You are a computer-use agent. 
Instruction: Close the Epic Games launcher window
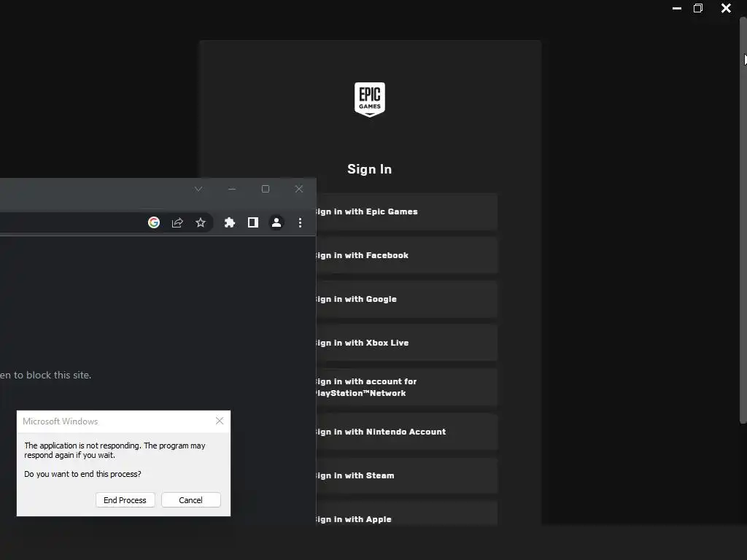pyautogui.click(x=726, y=8)
